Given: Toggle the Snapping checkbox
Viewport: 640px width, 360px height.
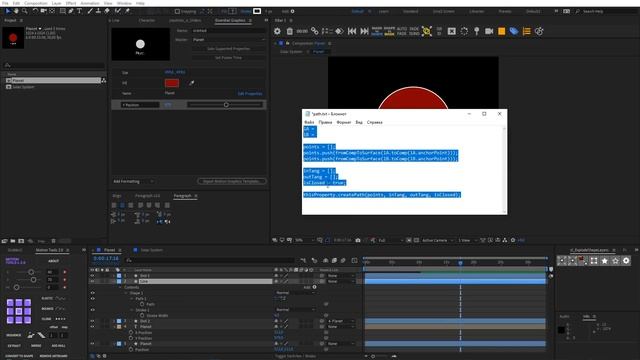Looking at the screenshot, I should pos(177,11).
